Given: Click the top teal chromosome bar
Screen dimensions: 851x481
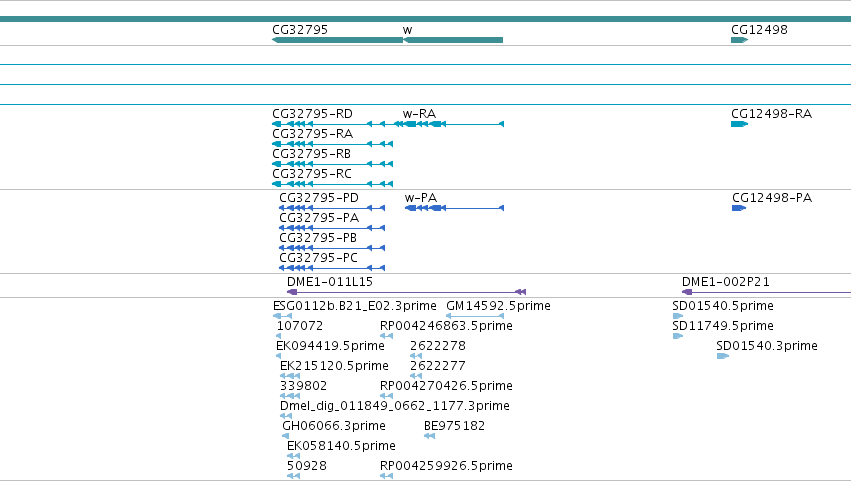Looking at the screenshot, I should (426, 19).
